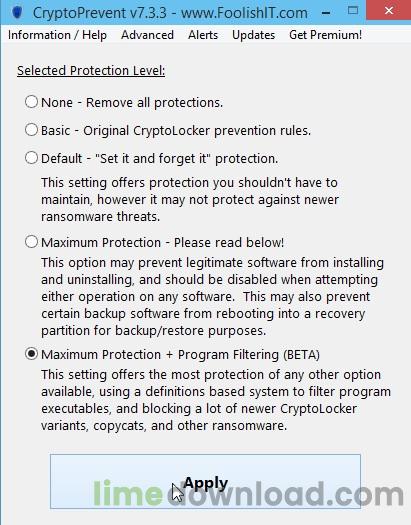411x525 pixels.
Task: Open the Advanced menu
Action: click(x=147, y=35)
